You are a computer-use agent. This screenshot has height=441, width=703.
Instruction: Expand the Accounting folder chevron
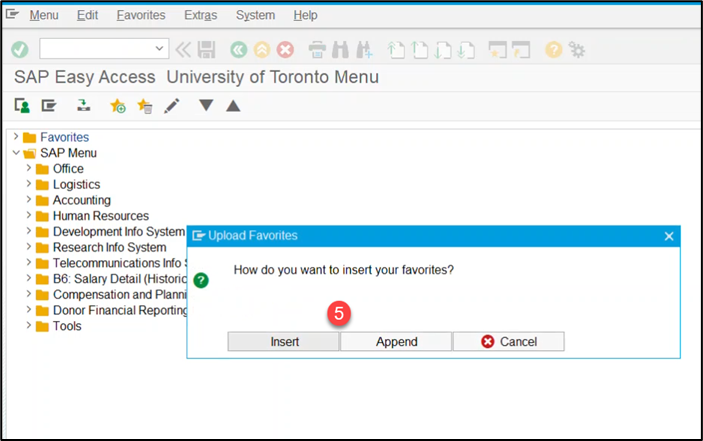click(x=29, y=199)
